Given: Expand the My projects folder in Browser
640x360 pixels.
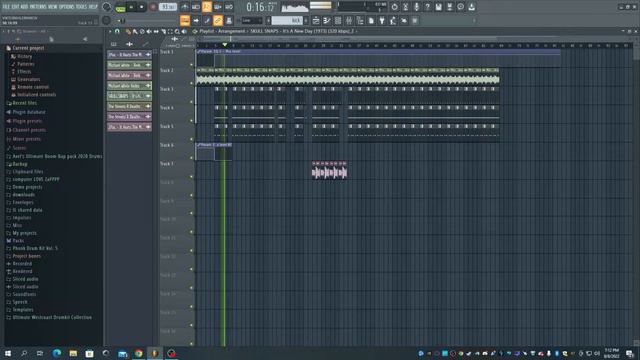Looking at the screenshot, I should pos(24,233).
